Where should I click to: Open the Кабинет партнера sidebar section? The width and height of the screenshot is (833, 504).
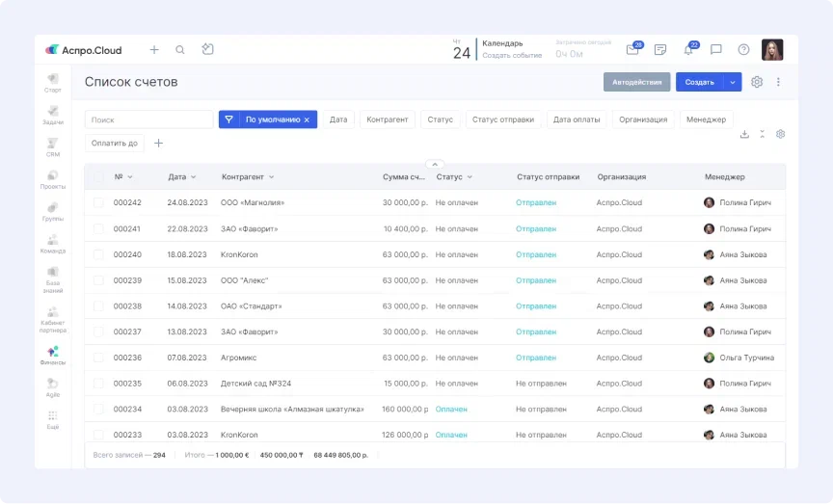pos(53,320)
